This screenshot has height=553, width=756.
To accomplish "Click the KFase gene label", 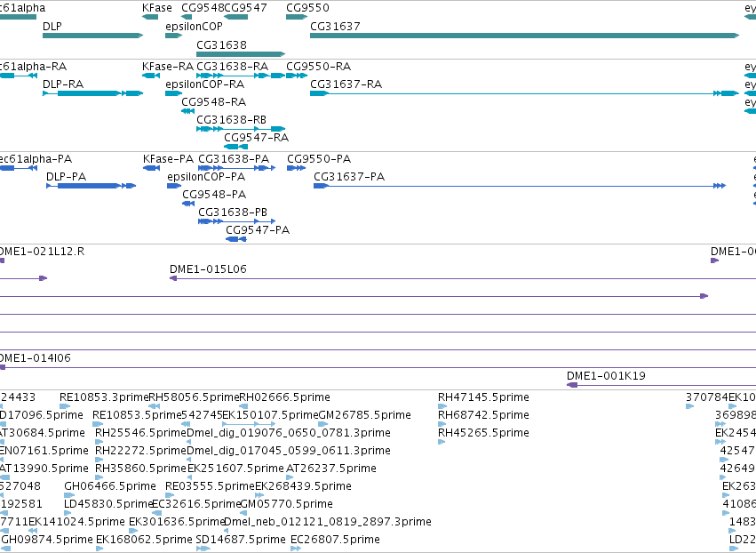I will point(157,8).
